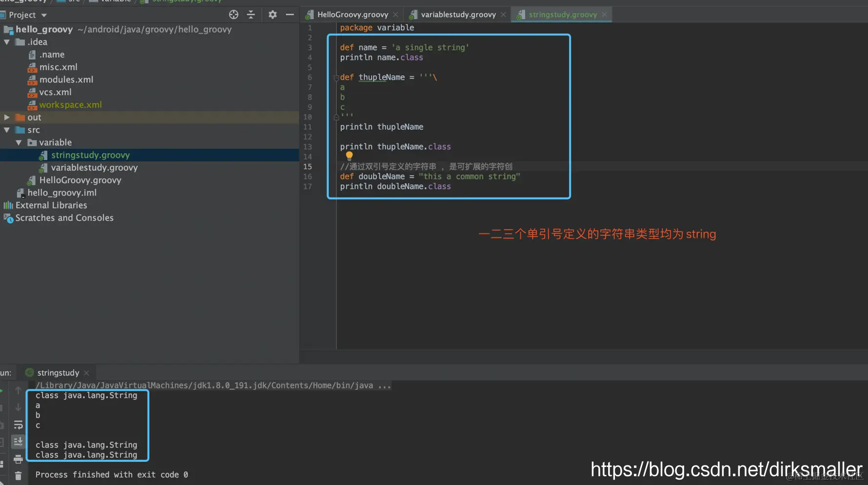Close the HelloGroovy.groovy editor tab
Viewport: 868px width, 485px height.
click(395, 15)
